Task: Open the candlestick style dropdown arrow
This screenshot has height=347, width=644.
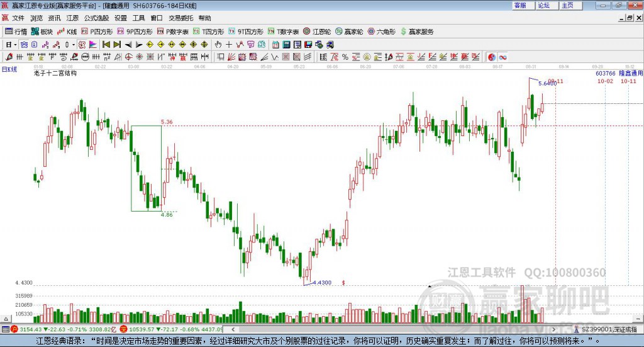Action: (x=74, y=45)
